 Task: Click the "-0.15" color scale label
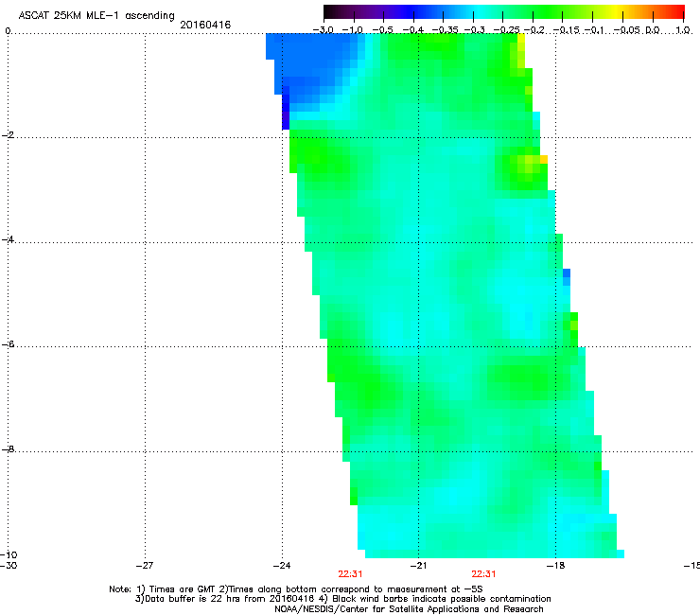(x=566, y=30)
